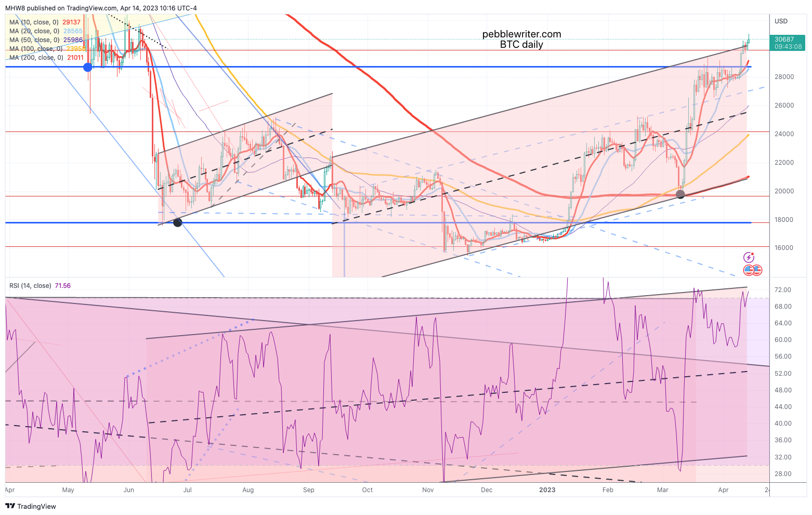The image size is (812, 515).
Task: Click the 36.00 RSI axis label
Action: coord(783,440)
